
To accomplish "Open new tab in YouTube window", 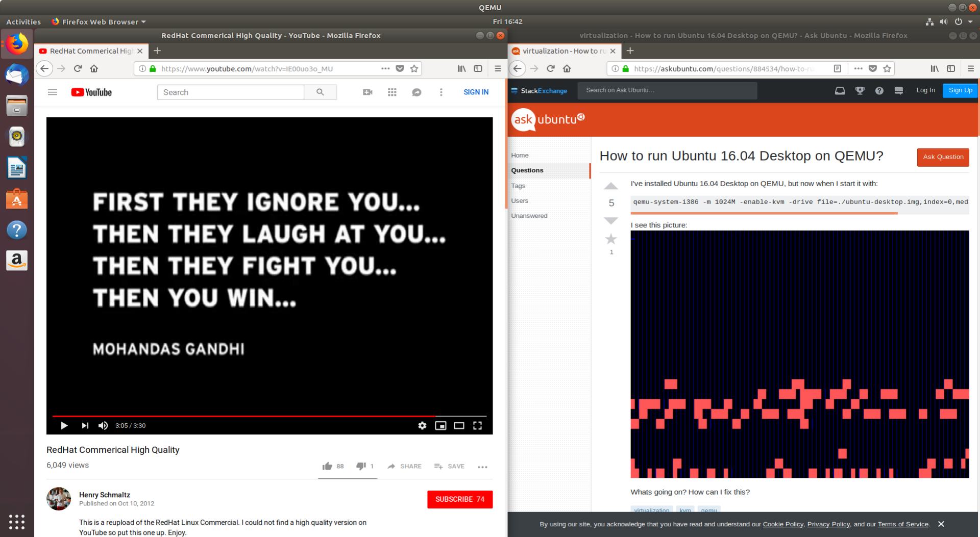I will click(x=157, y=50).
